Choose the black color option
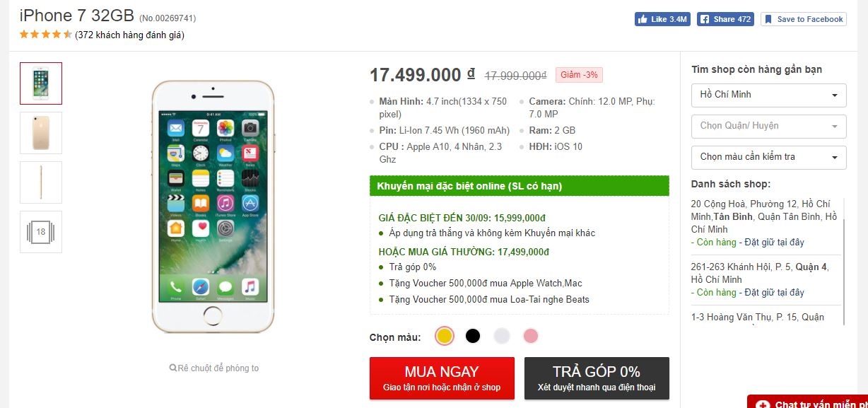The height and width of the screenshot is (408, 868). (x=473, y=337)
